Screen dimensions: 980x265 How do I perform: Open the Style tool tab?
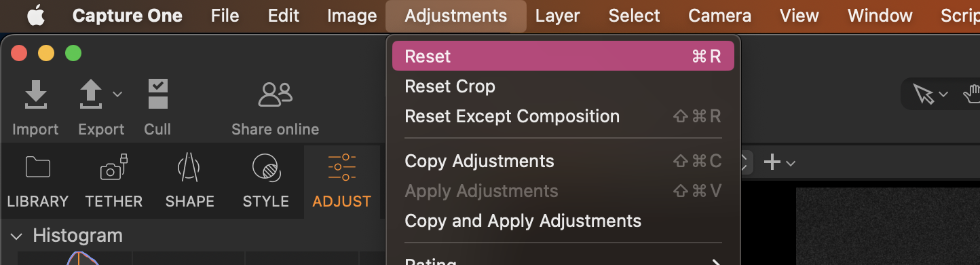click(x=265, y=181)
